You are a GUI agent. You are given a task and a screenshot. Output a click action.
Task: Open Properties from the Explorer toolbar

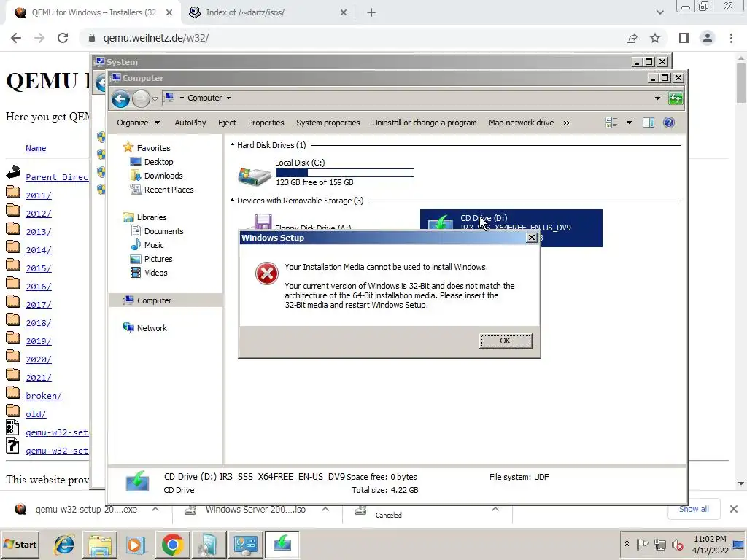point(266,122)
